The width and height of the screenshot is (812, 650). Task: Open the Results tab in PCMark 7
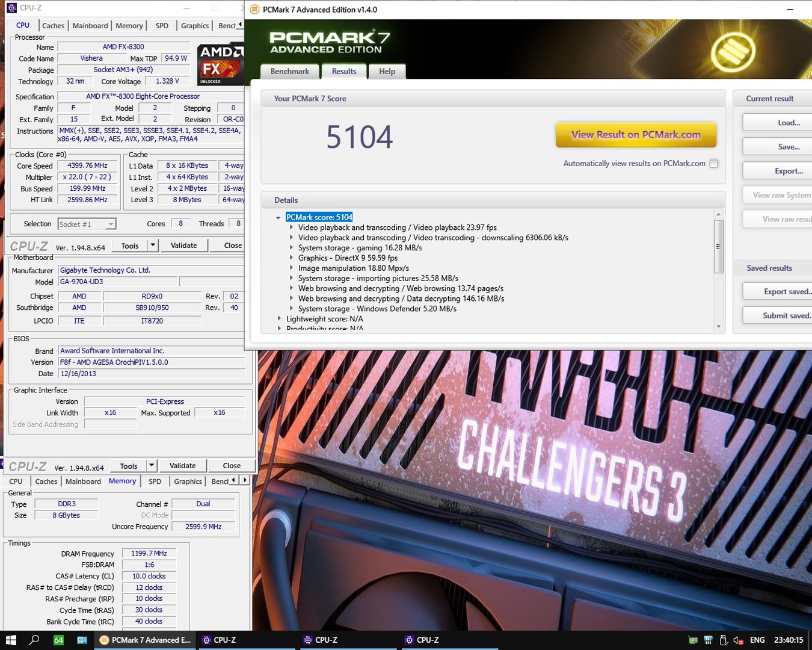344,71
